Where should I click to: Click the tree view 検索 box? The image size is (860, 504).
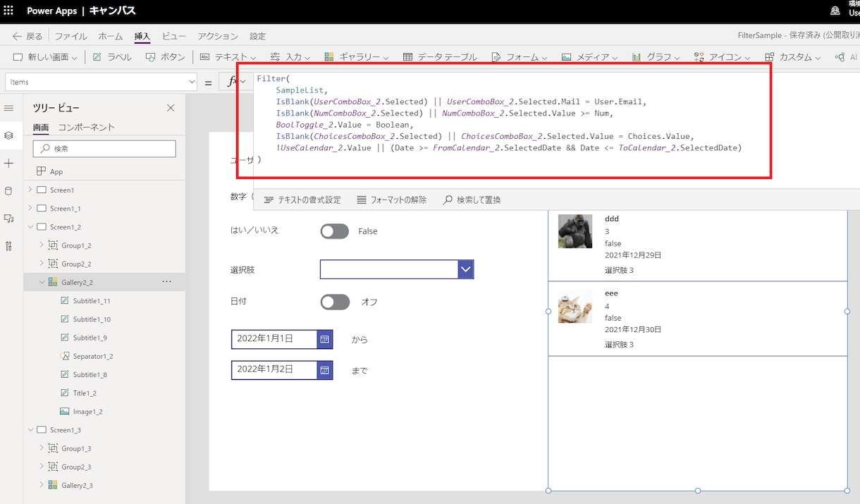coord(104,149)
